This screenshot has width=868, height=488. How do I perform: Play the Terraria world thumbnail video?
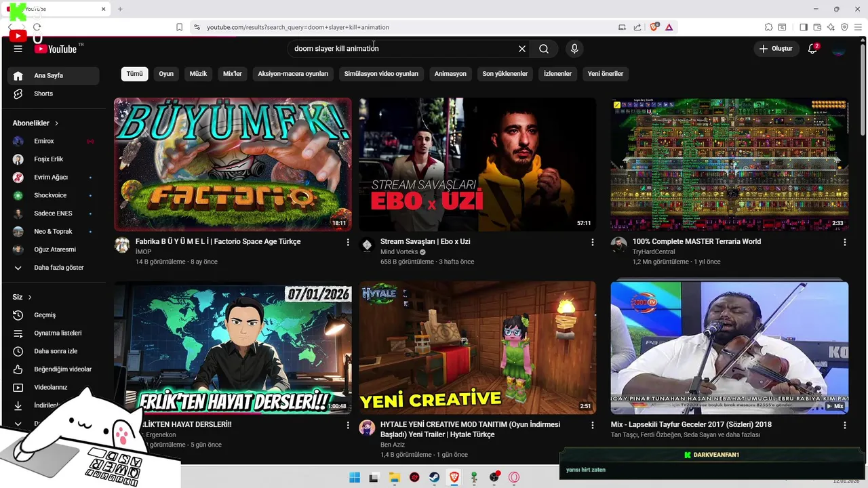pos(730,165)
